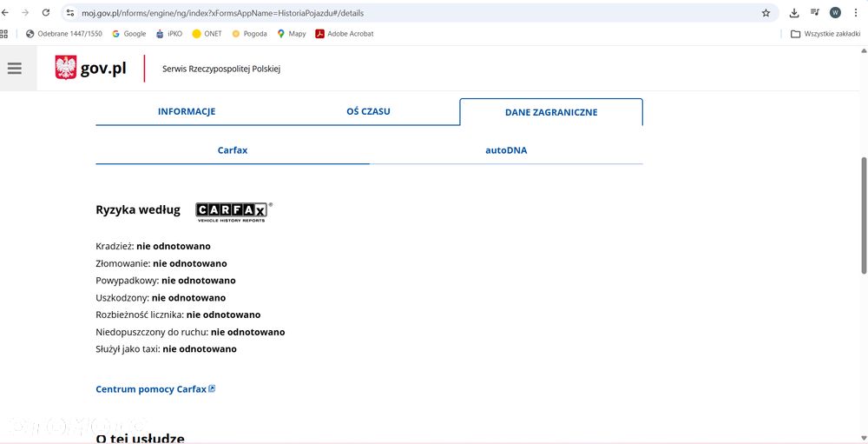Open browser downloads icon
This screenshot has height=444, width=868.
(794, 13)
